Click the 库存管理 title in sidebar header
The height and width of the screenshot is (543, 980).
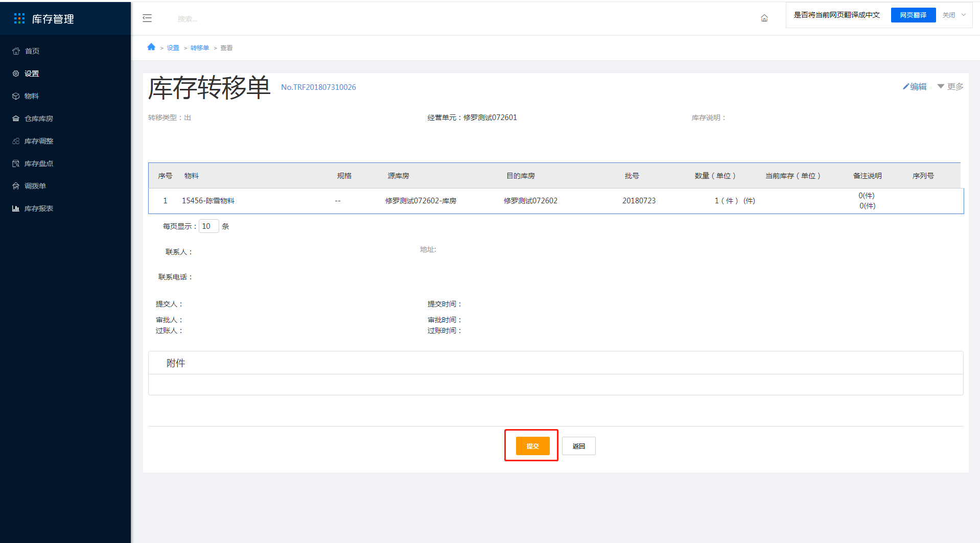click(x=53, y=19)
